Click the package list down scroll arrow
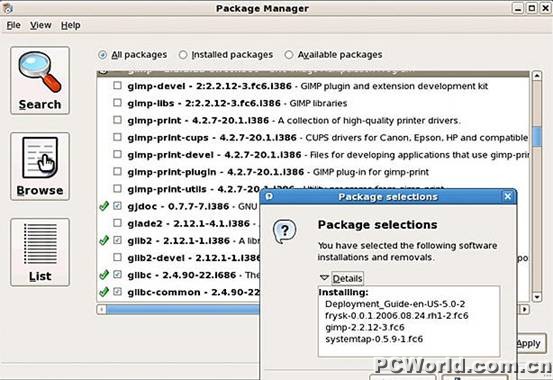Screen dimensions: 553x380 [537, 297]
